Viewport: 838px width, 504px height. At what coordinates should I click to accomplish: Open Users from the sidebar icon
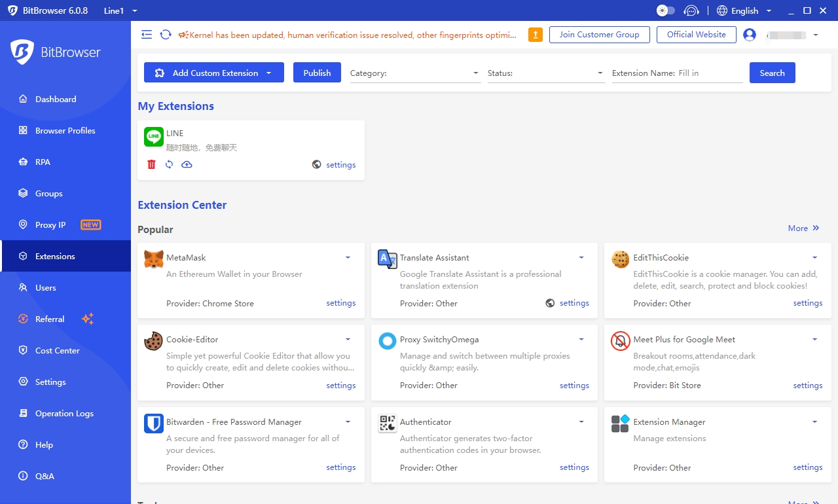pos(23,288)
